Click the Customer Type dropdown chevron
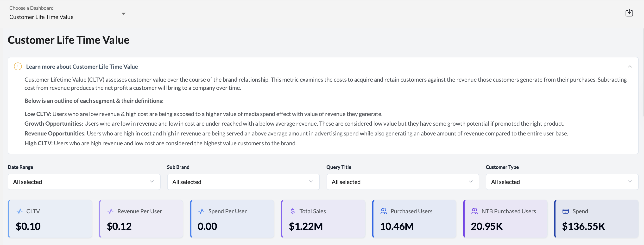644x245 pixels. pyautogui.click(x=630, y=182)
